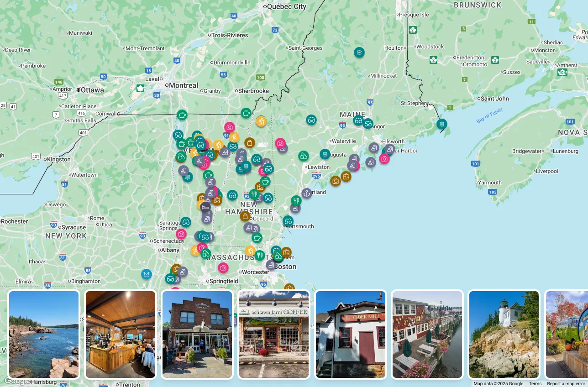View the waterfront deck photo thumbnail

(427, 335)
